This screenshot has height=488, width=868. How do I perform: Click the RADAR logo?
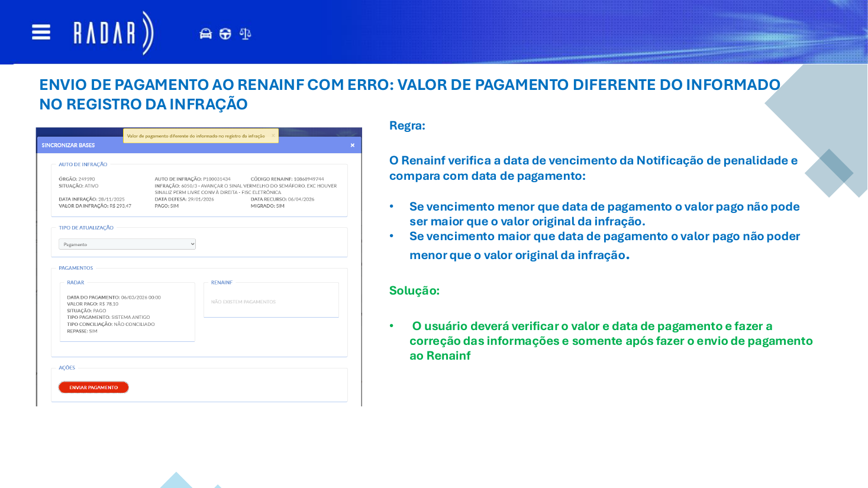pos(114,33)
